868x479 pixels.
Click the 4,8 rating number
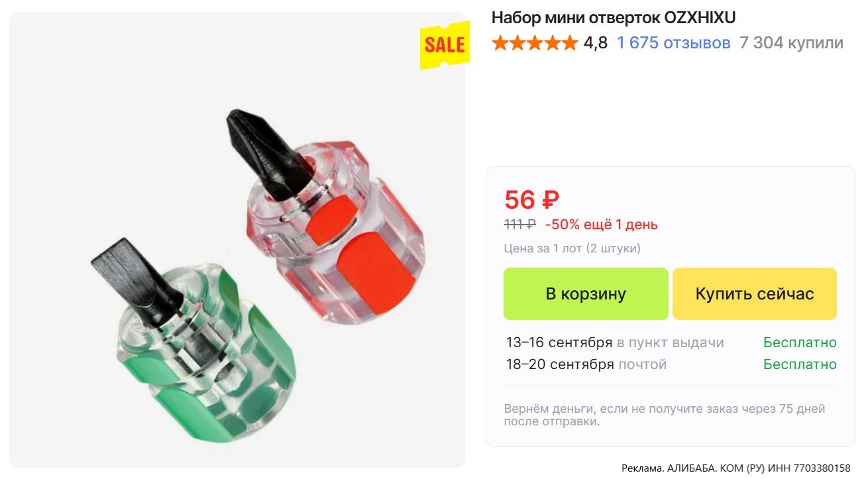tap(596, 43)
